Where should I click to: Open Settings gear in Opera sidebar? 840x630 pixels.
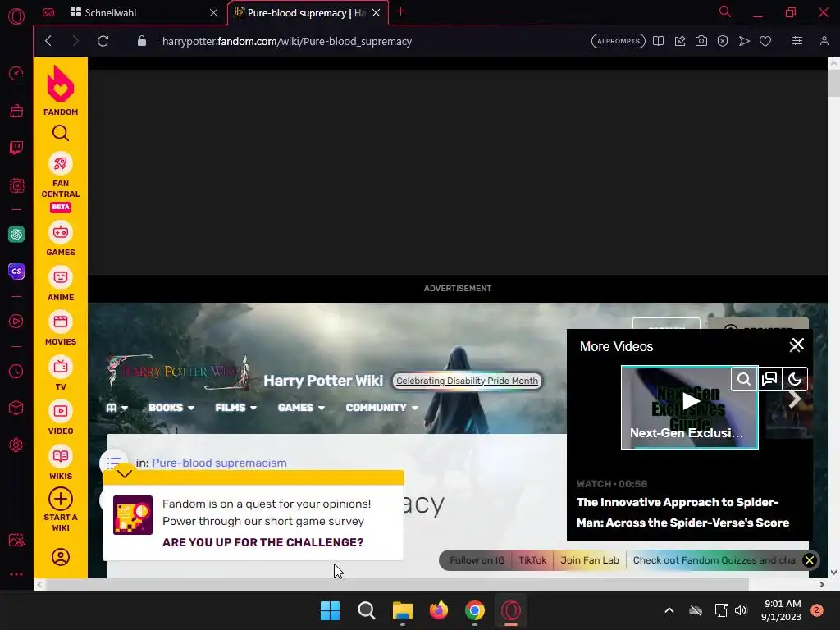coord(16,445)
